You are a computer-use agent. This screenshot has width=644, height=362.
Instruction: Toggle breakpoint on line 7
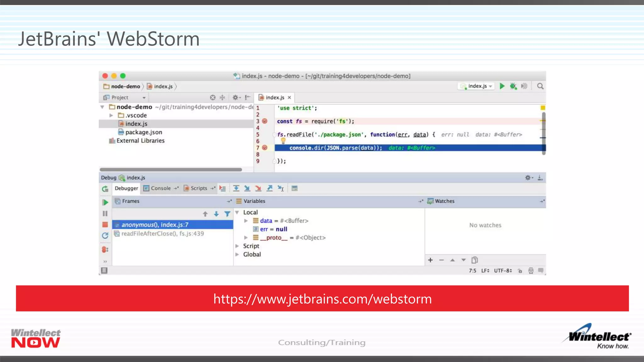point(265,148)
